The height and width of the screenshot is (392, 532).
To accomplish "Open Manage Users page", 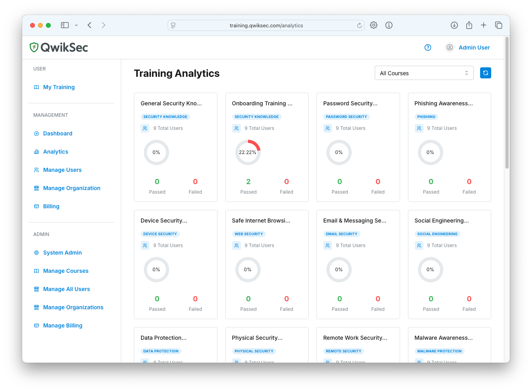I will [63, 170].
